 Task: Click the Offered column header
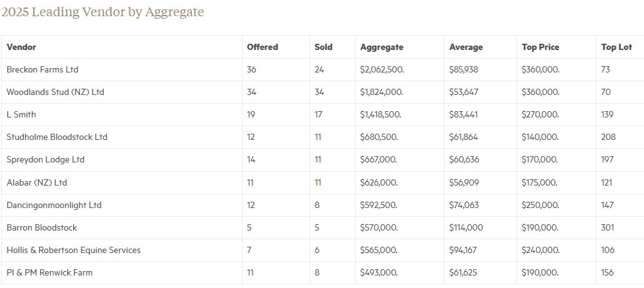[x=262, y=47]
